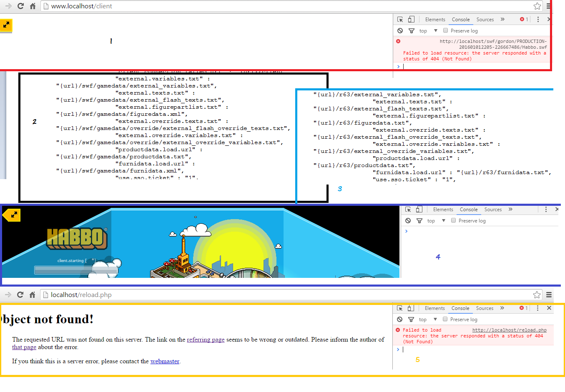This screenshot has height=392, width=565.
Task: Open the 'webmaster' contact link
Action: (165, 361)
